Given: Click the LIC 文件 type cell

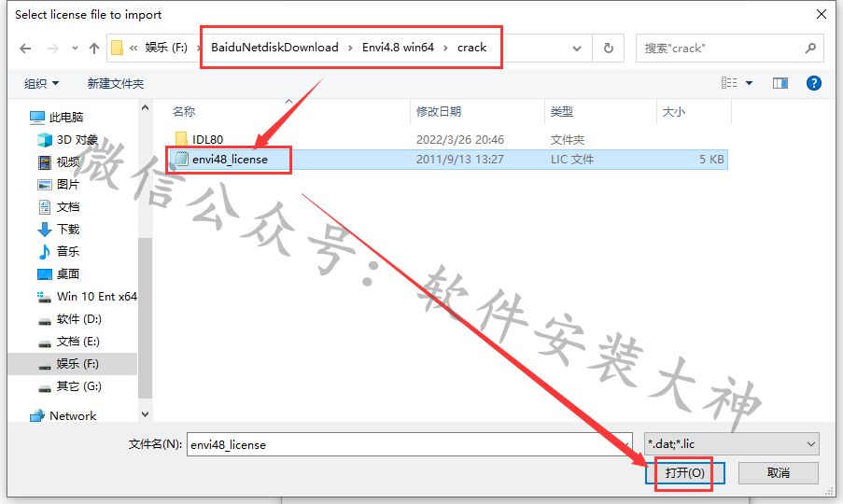Looking at the screenshot, I should point(572,160).
